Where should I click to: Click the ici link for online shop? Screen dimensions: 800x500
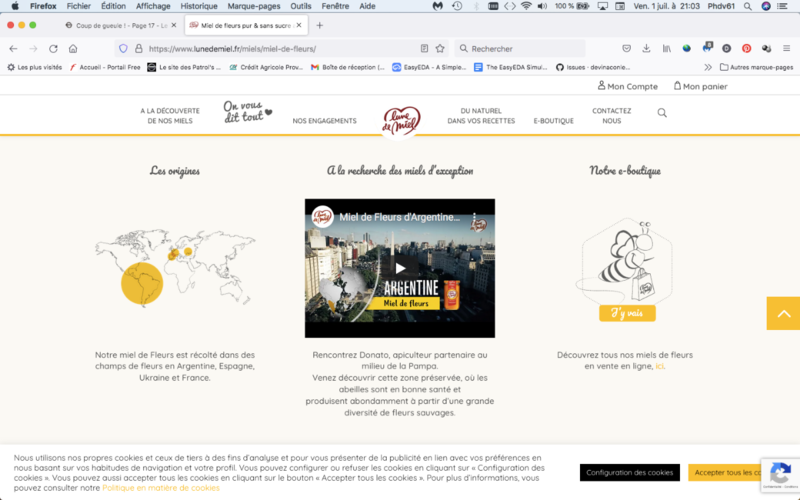coord(659,366)
